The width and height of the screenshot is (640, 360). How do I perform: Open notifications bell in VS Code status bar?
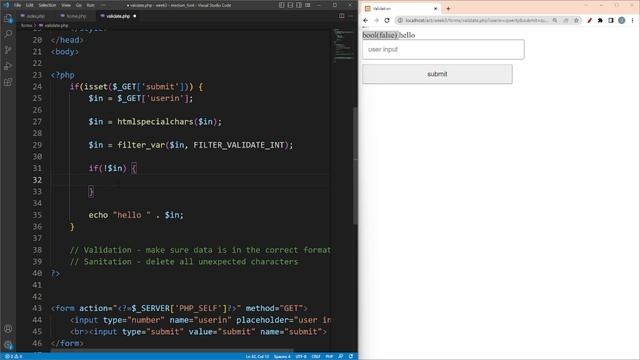351,356
